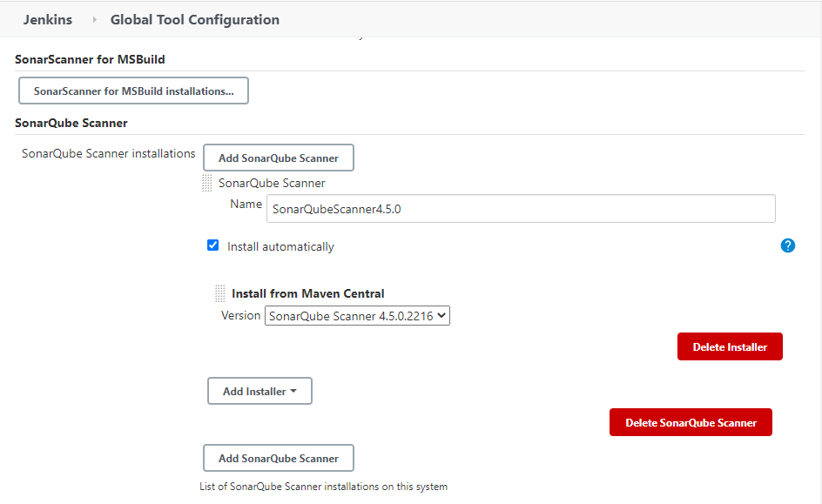Open SonarScanner for MSBuild installations
This screenshot has height=504, width=822.
(x=134, y=91)
